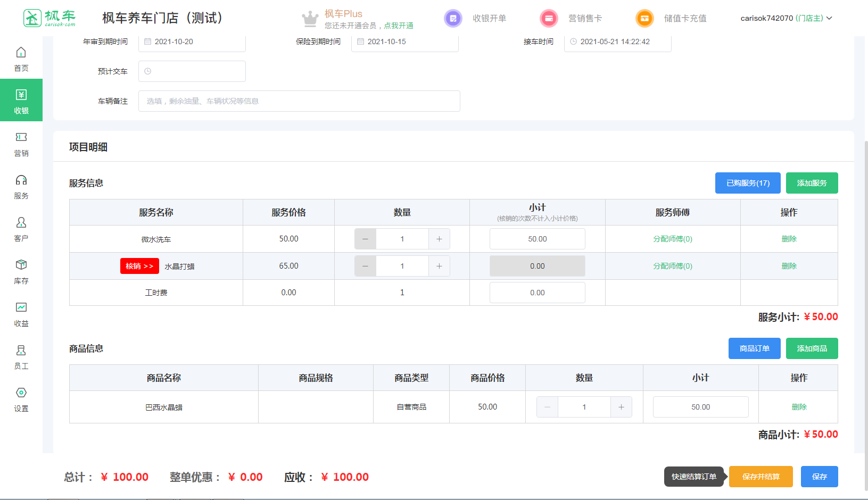Expand the carisok742070 account dropdown
This screenshot has height=500, width=868.
click(786, 19)
